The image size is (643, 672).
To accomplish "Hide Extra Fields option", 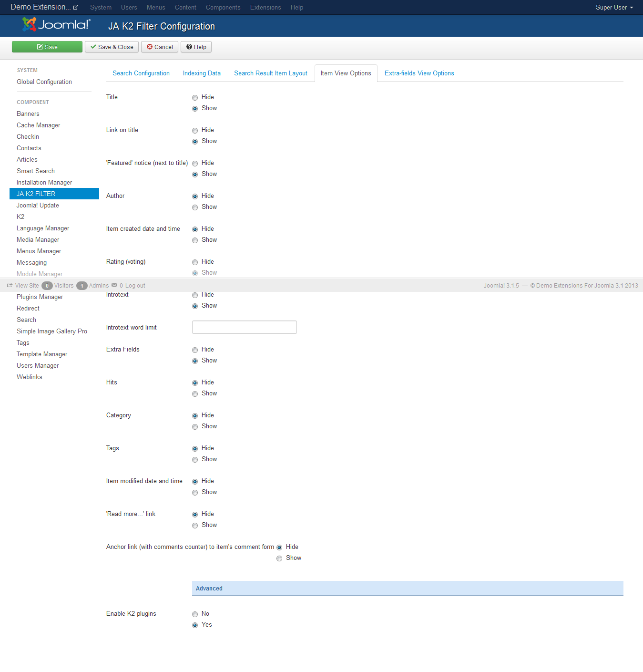I will [195, 350].
